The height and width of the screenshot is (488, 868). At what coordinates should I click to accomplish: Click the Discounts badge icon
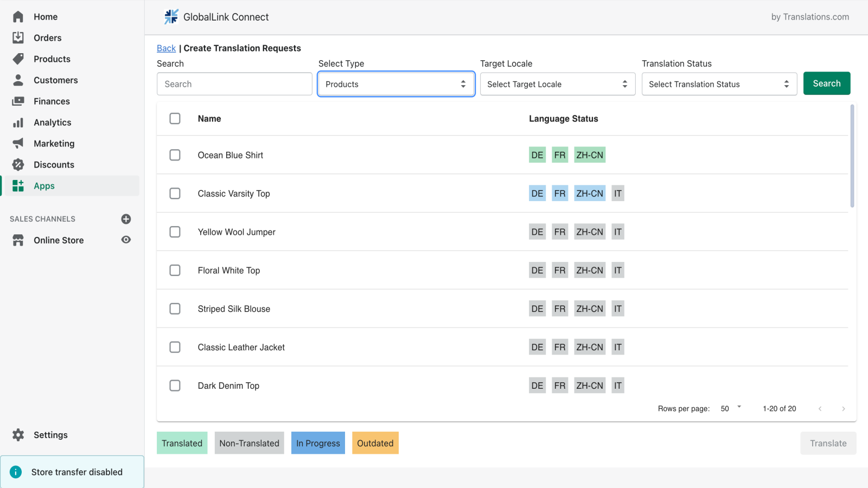18,164
